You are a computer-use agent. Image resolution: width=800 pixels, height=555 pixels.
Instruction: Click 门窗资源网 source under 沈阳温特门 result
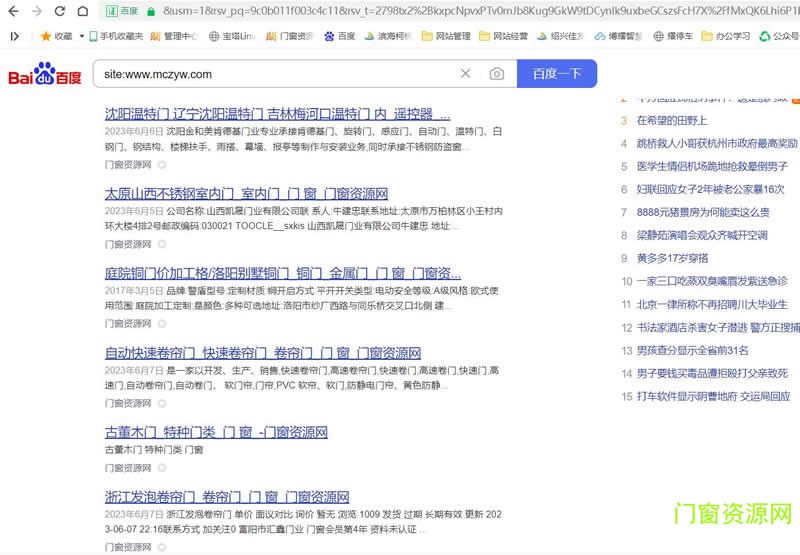click(128, 165)
